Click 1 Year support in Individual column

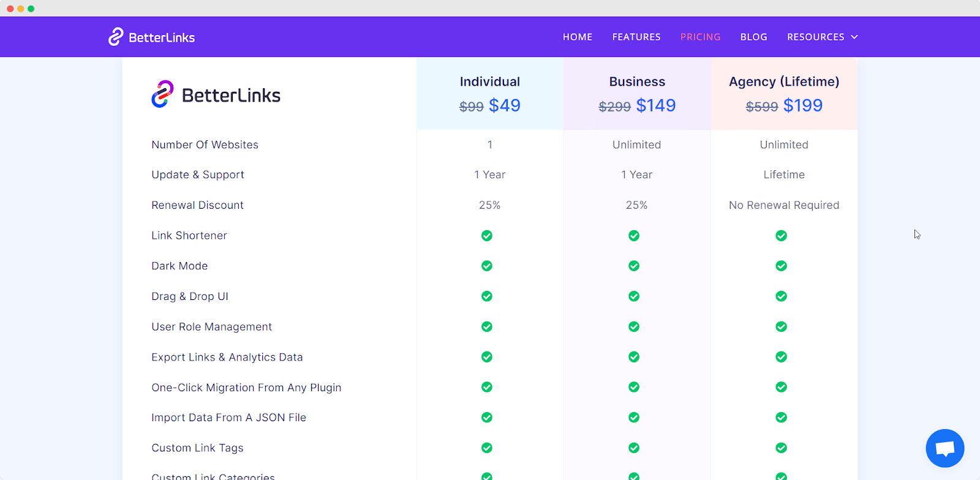point(490,175)
